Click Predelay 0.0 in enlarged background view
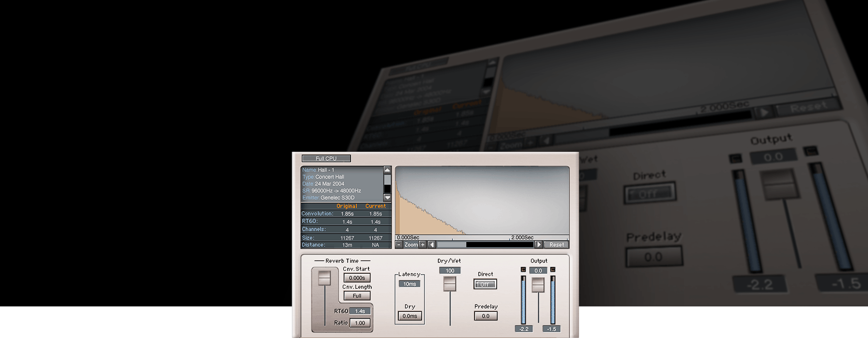 (654, 257)
